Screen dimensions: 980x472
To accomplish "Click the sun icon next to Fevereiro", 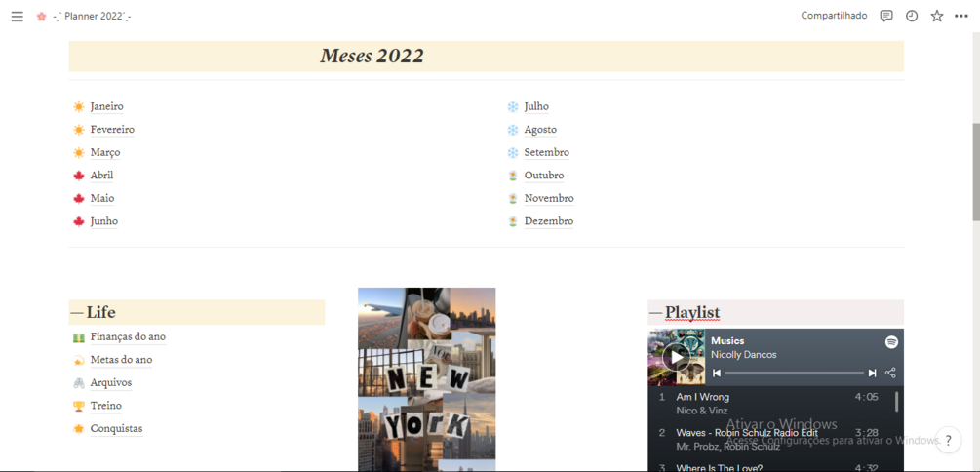I will point(79,130).
